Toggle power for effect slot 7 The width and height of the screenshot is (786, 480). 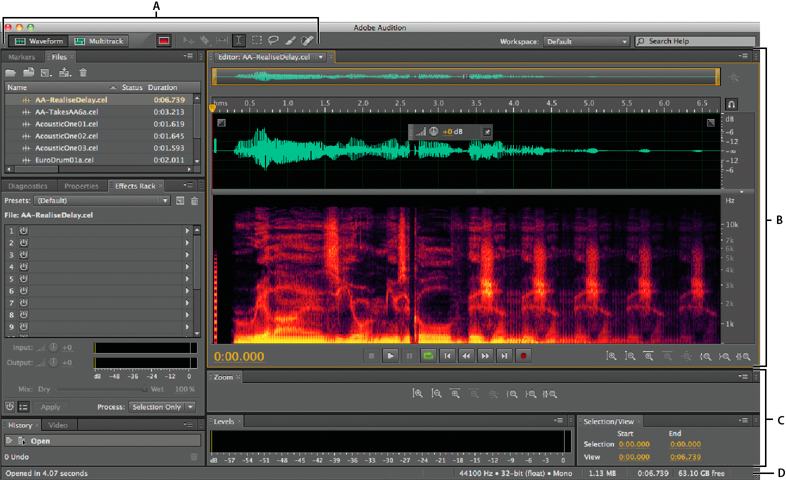click(24, 303)
